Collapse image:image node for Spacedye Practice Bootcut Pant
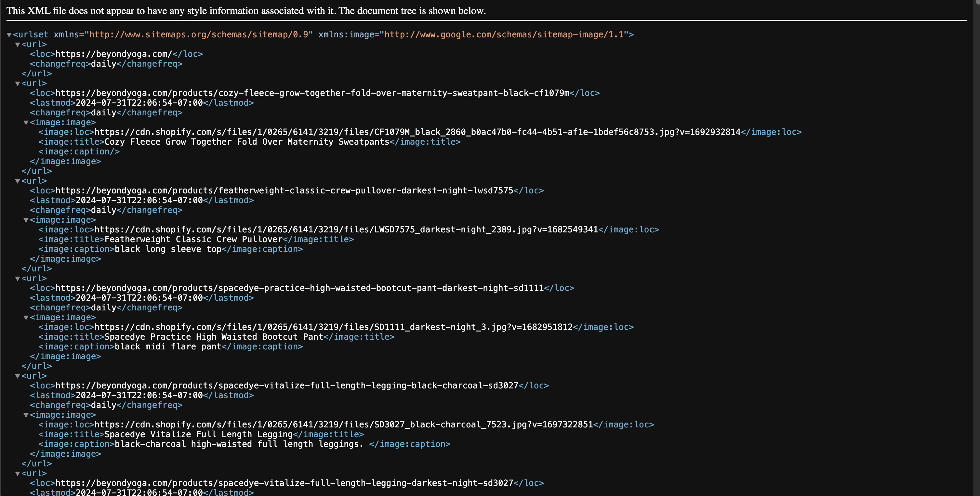 pyautogui.click(x=26, y=318)
